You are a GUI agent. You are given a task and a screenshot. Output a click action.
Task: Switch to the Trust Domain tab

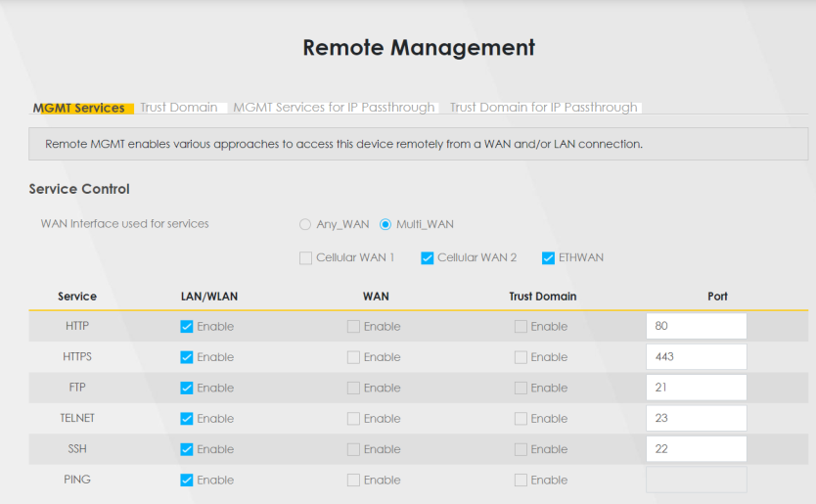click(x=178, y=108)
